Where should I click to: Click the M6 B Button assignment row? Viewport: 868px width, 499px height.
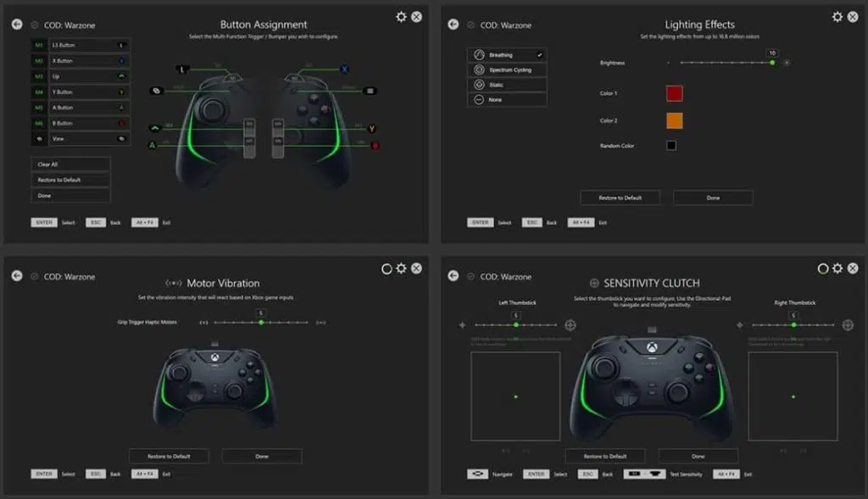pyautogui.click(x=81, y=123)
